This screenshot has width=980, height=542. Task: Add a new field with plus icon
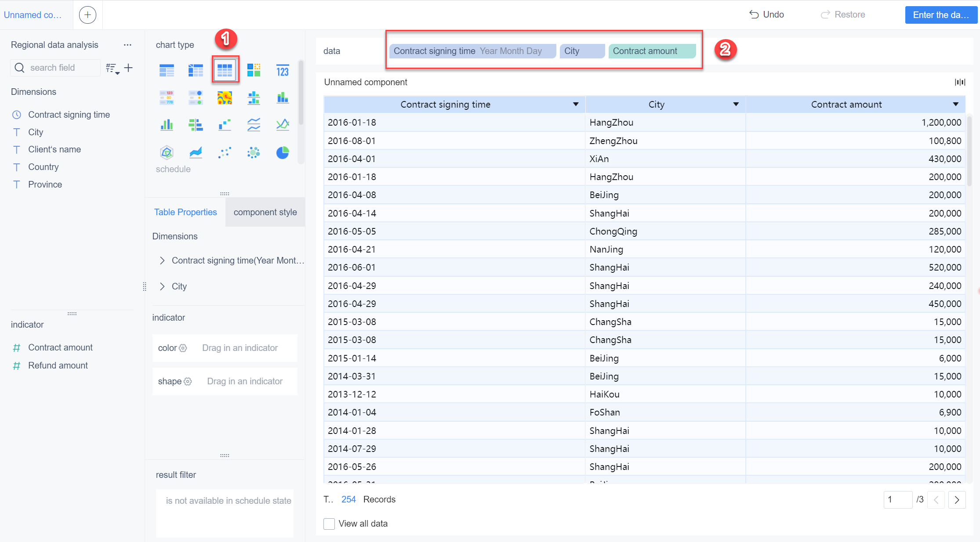tap(128, 68)
